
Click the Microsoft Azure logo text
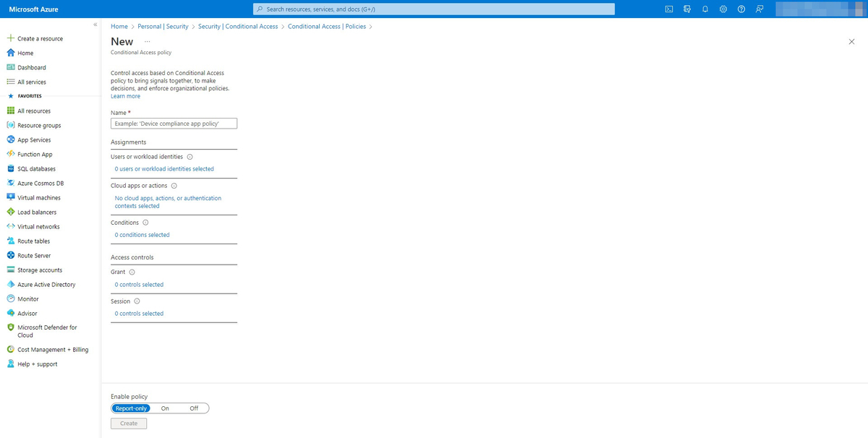[34, 9]
